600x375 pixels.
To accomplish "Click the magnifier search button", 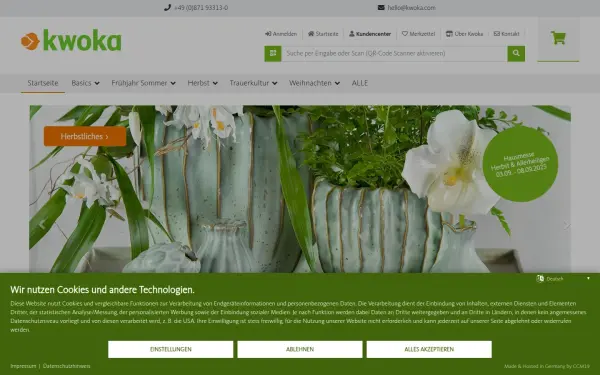I will (x=516, y=54).
